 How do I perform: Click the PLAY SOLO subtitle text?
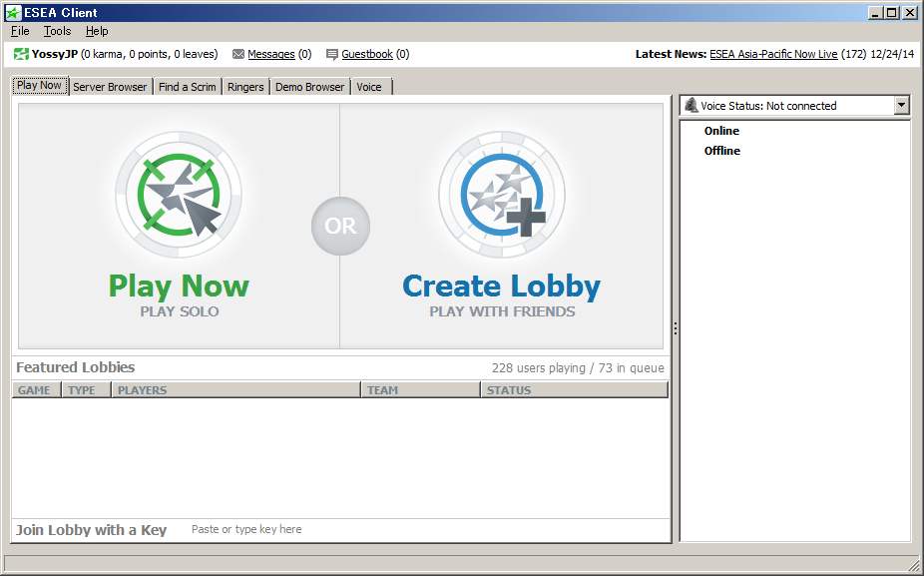pyautogui.click(x=180, y=311)
